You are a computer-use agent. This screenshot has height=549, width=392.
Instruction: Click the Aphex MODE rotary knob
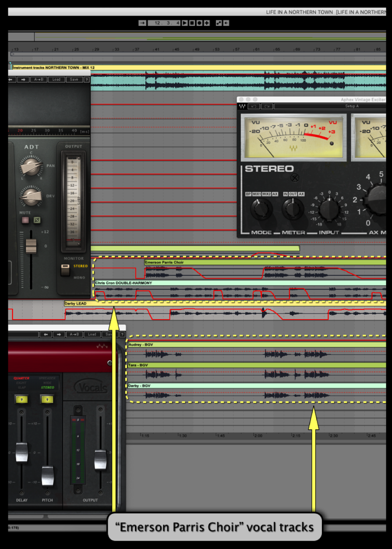(x=261, y=210)
